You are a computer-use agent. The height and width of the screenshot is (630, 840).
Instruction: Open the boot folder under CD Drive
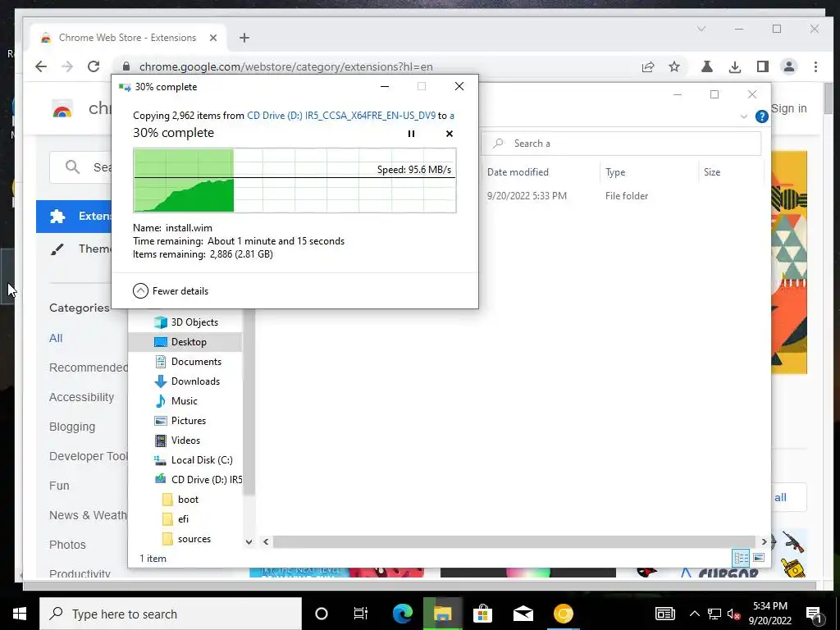[186, 500]
